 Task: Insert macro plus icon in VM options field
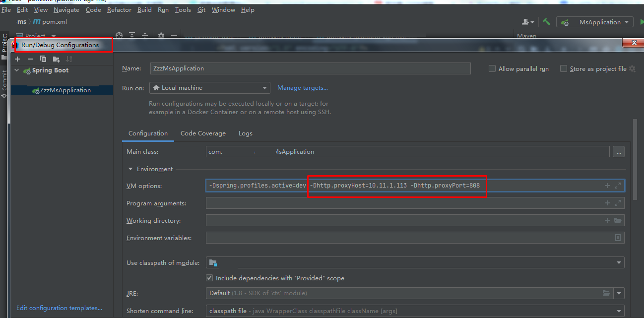[607, 186]
